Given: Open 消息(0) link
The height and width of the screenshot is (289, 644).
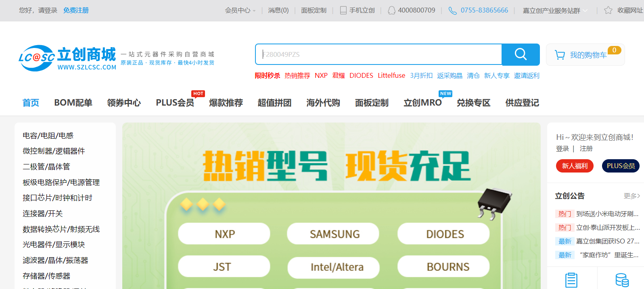Looking at the screenshot, I should coord(278,10).
